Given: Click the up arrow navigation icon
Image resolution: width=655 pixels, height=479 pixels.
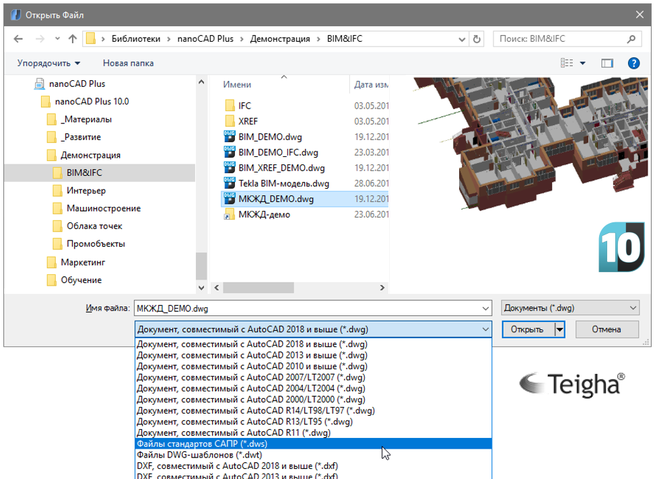Looking at the screenshot, I should pos(73,39).
